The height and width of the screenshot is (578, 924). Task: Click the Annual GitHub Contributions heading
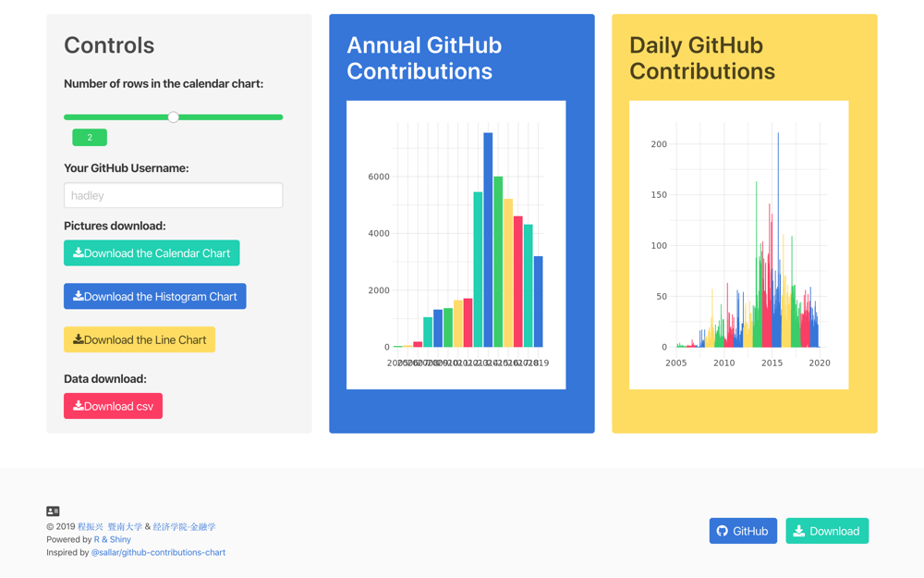tap(424, 57)
